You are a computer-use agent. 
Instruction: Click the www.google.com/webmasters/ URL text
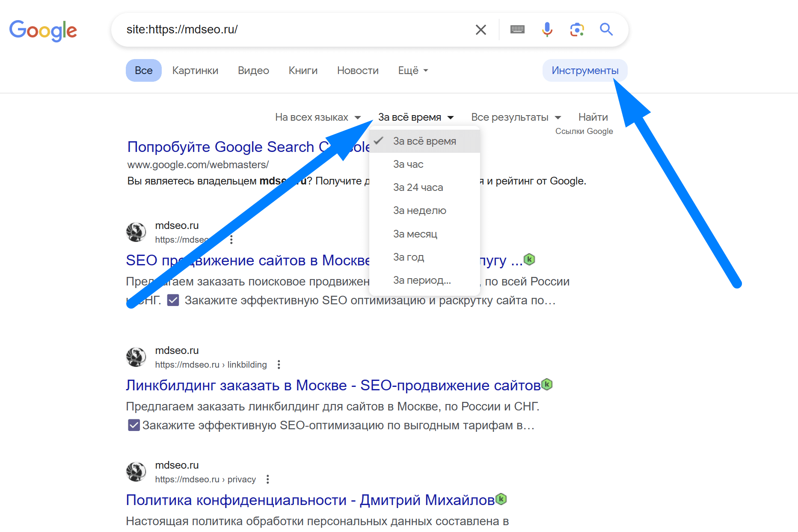[198, 165]
